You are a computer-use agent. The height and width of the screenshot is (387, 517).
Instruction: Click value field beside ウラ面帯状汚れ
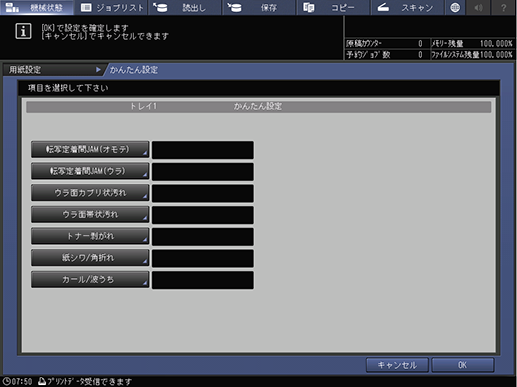(x=203, y=215)
